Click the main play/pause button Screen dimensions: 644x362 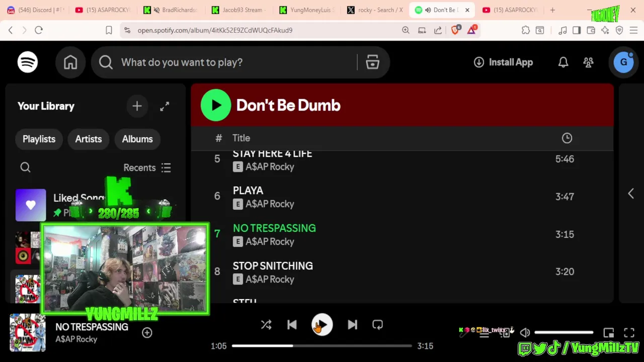[322, 325]
